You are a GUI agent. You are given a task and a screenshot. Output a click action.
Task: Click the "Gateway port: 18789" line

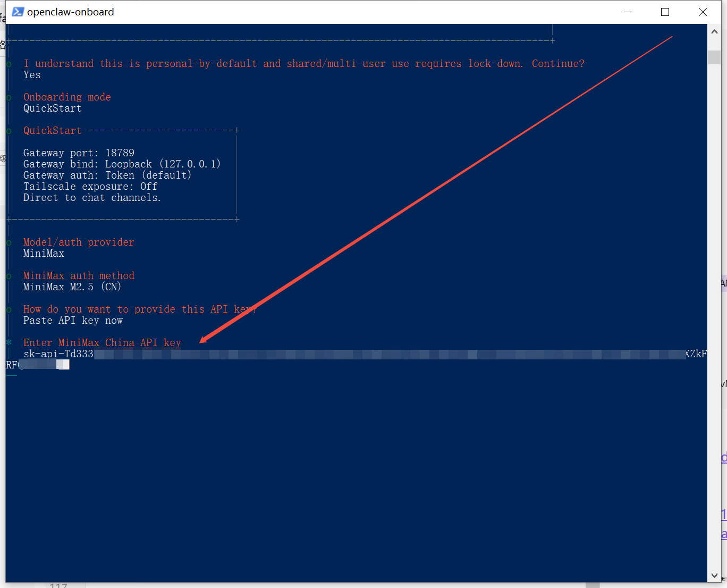coord(79,153)
